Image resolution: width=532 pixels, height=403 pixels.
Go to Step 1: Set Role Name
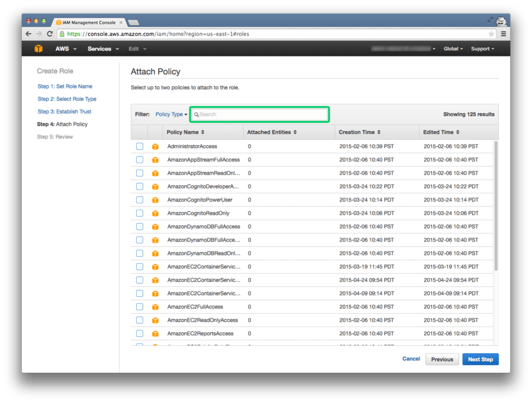click(x=65, y=86)
